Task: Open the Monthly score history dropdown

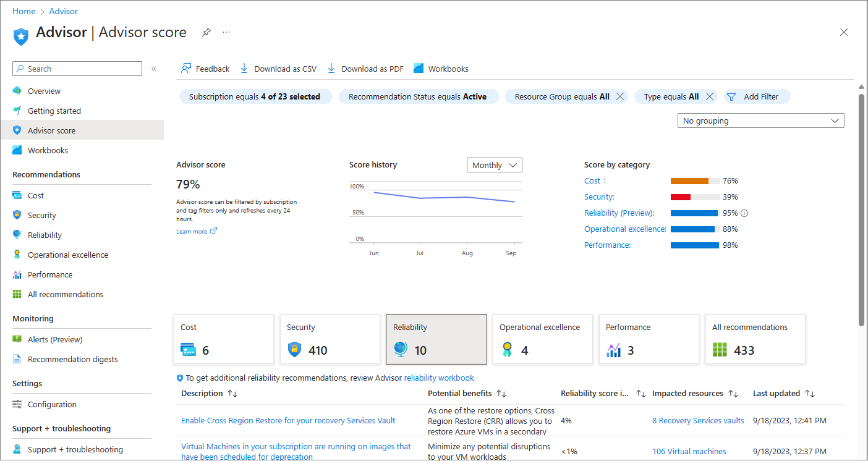Action: point(495,165)
